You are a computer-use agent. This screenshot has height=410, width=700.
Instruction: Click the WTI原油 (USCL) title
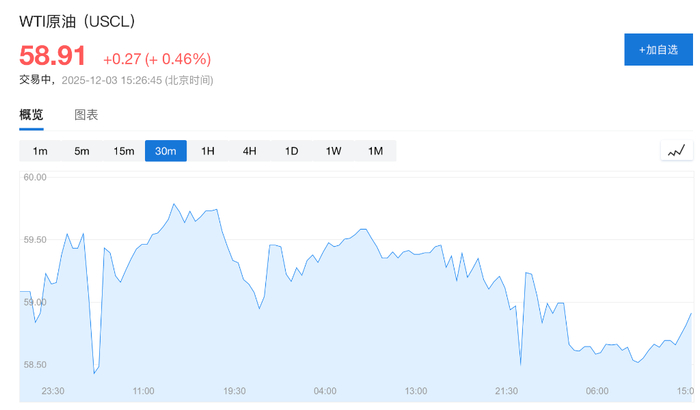[77, 21]
